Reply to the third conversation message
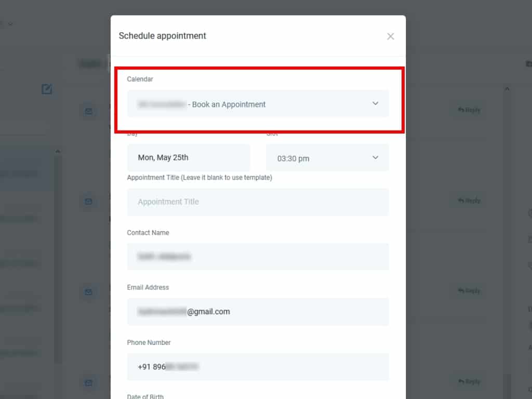The height and width of the screenshot is (399, 532). [469, 291]
